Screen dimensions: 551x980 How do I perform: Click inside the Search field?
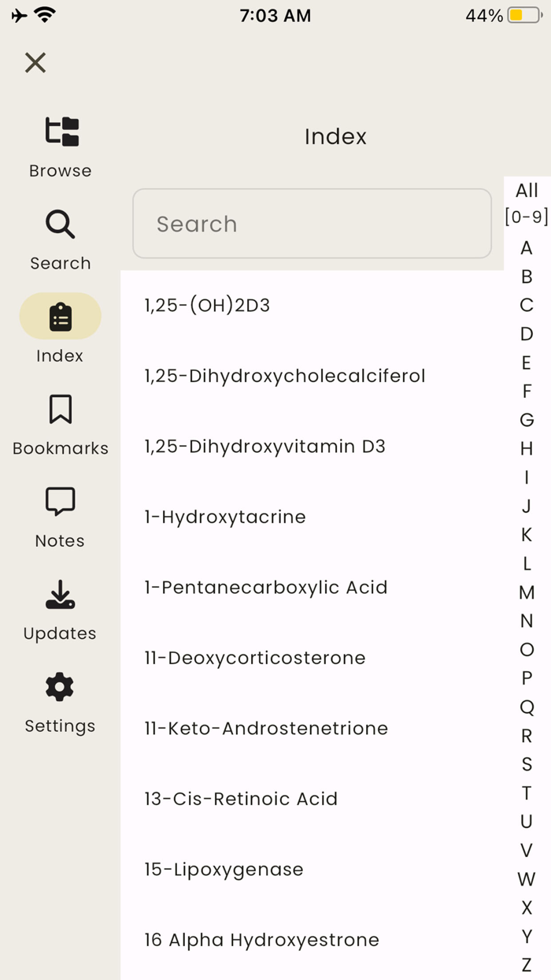312,224
